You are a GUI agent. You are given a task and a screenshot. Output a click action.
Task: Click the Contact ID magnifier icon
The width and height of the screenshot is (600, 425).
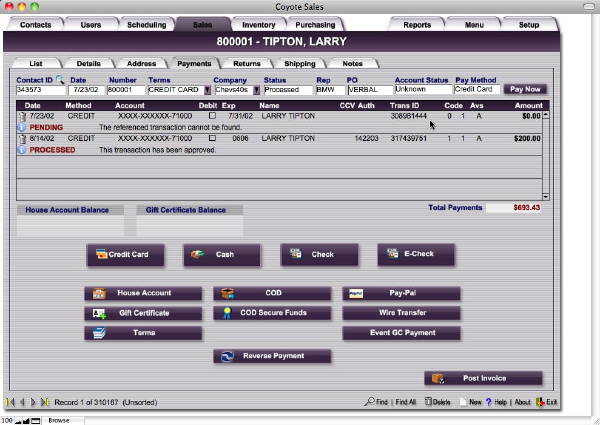[60, 78]
